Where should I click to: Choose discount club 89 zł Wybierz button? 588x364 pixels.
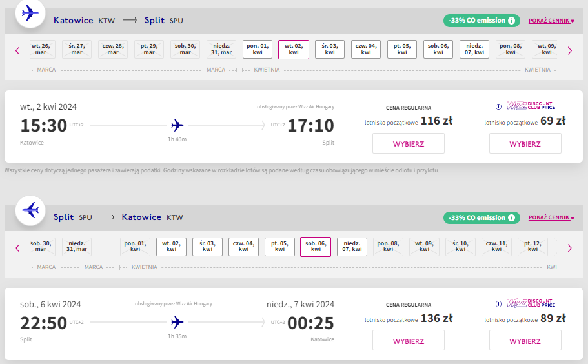click(x=525, y=341)
